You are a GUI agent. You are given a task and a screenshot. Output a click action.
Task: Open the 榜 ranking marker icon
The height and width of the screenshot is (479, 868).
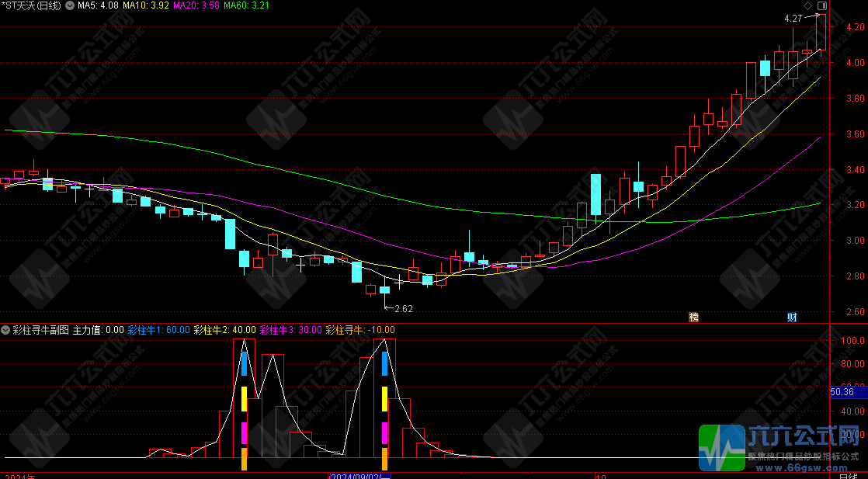(x=693, y=317)
